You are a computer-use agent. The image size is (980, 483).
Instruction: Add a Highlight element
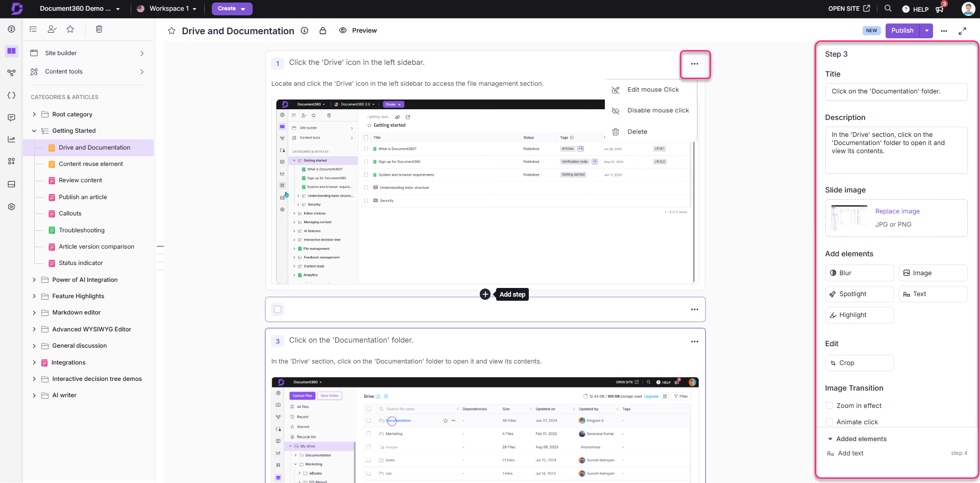pyautogui.click(x=860, y=315)
